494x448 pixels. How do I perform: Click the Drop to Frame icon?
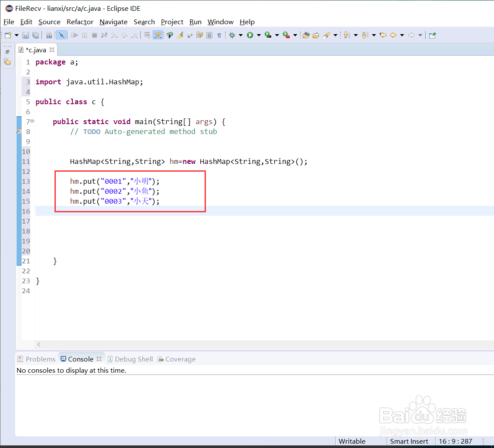pyautogui.click(x=147, y=35)
